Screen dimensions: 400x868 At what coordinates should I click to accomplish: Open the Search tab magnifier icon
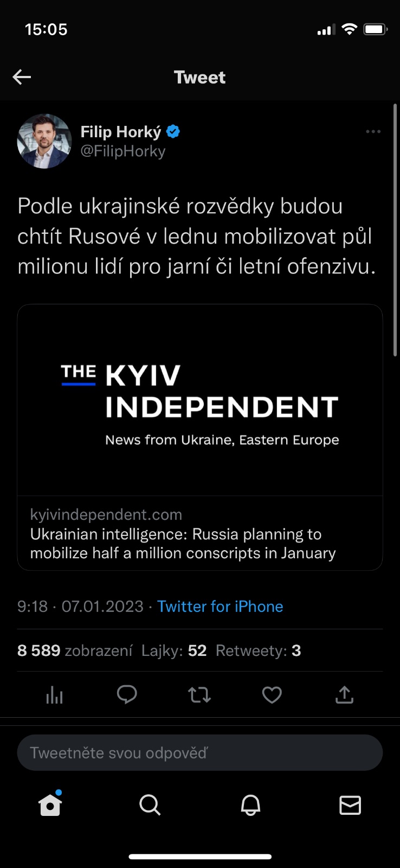click(x=150, y=805)
